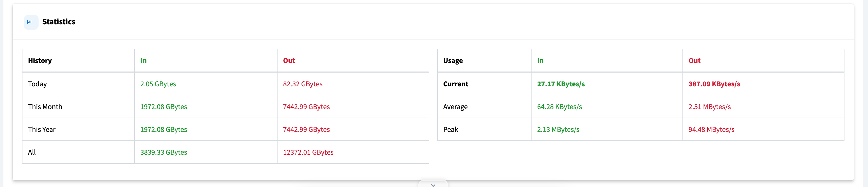Select the This Year row label
The image size is (868, 187).
click(x=42, y=130)
